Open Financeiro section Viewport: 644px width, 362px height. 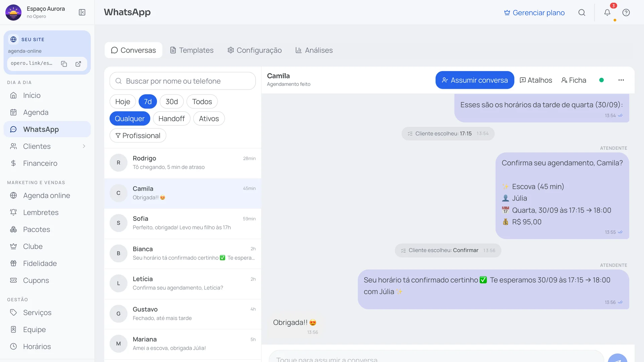pyautogui.click(x=47, y=163)
